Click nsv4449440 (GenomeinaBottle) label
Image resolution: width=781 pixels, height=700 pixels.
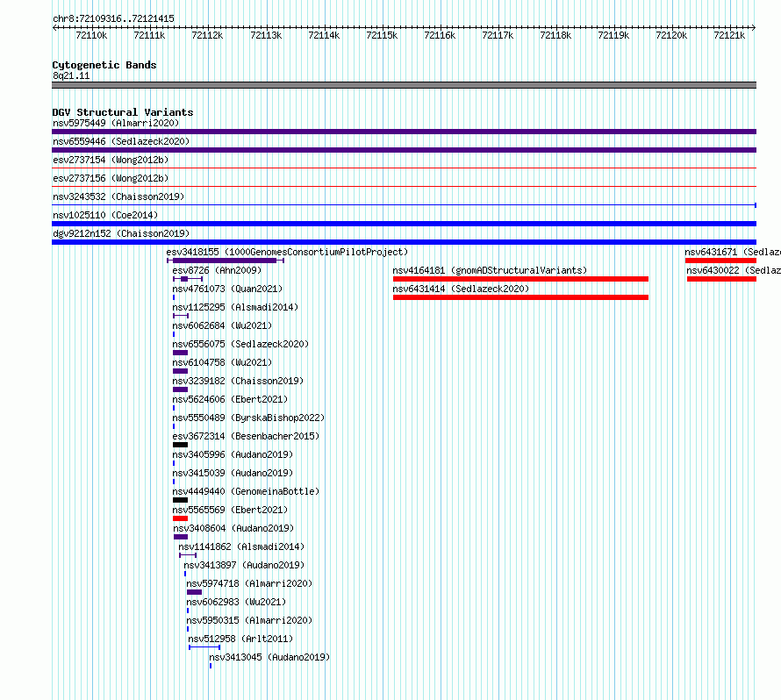click(x=246, y=491)
